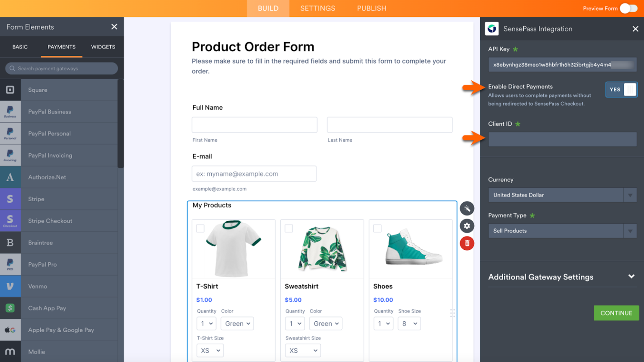Pick the Apple Pay & Google Pay icon
This screenshot has height=362, width=644.
click(10, 330)
